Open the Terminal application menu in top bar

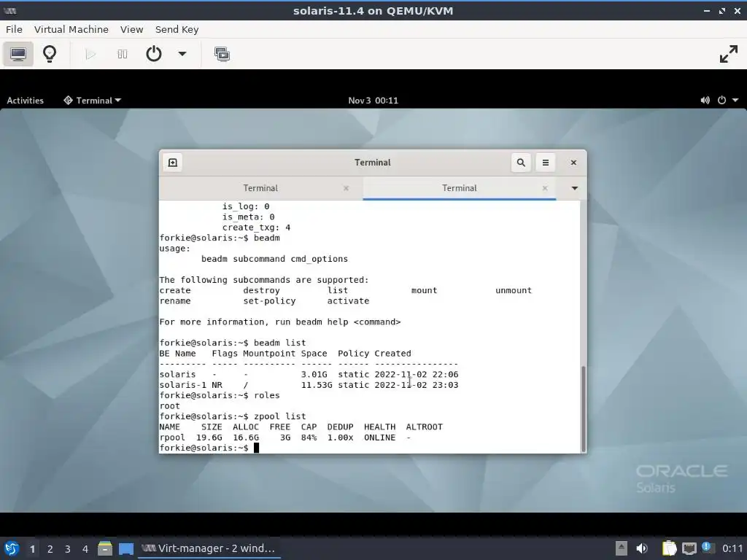[93, 101]
